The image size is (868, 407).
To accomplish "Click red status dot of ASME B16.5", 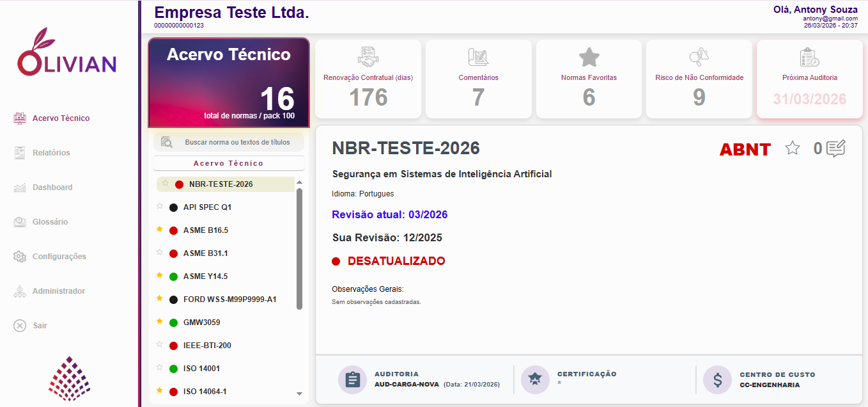I will pyautogui.click(x=173, y=230).
